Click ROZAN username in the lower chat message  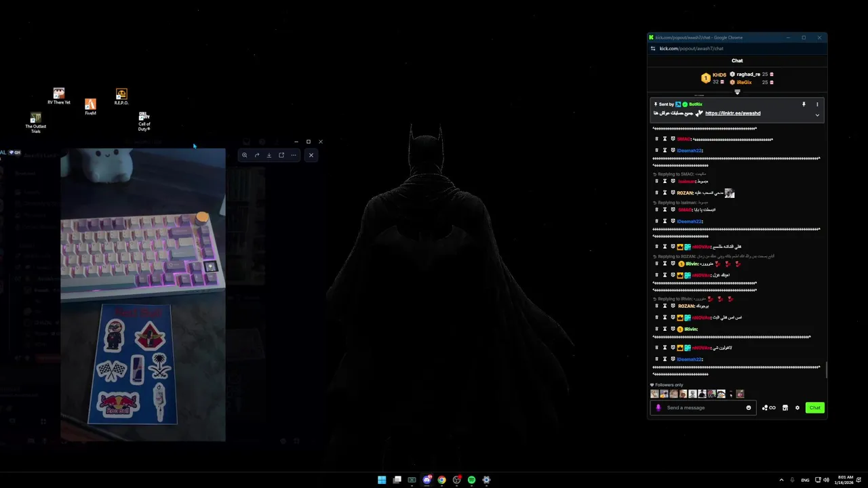tap(686, 306)
